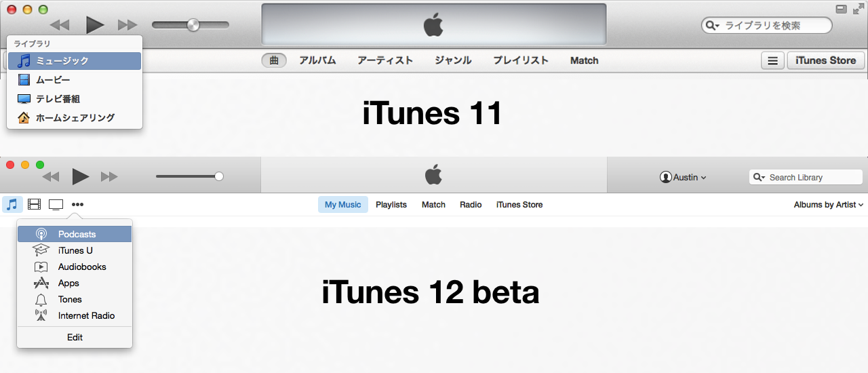The width and height of the screenshot is (868, 373).
Task: Play music using iTunes 11 play button
Action: tap(95, 25)
